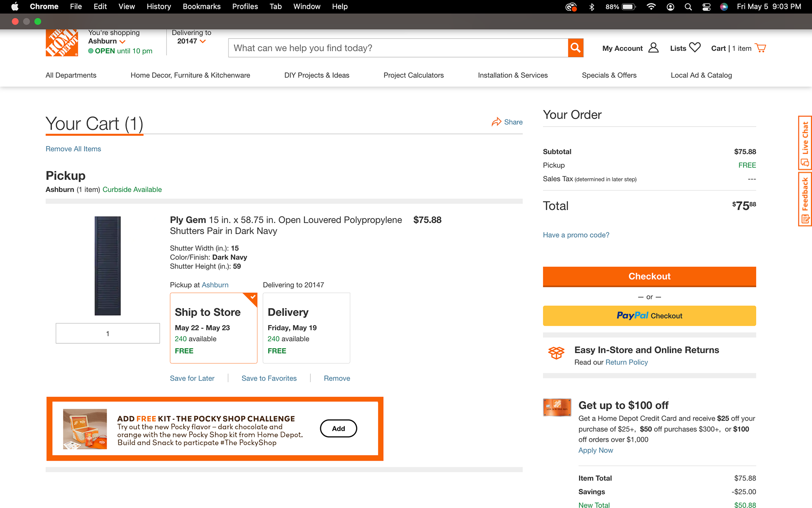Select the Ship to Store option
This screenshot has height=508, width=812.
click(x=213, y=328)
